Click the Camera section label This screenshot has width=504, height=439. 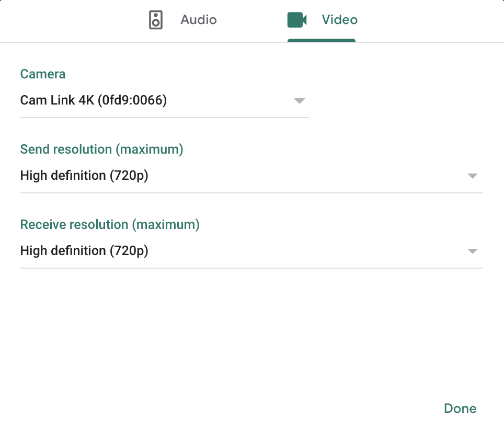43,74
